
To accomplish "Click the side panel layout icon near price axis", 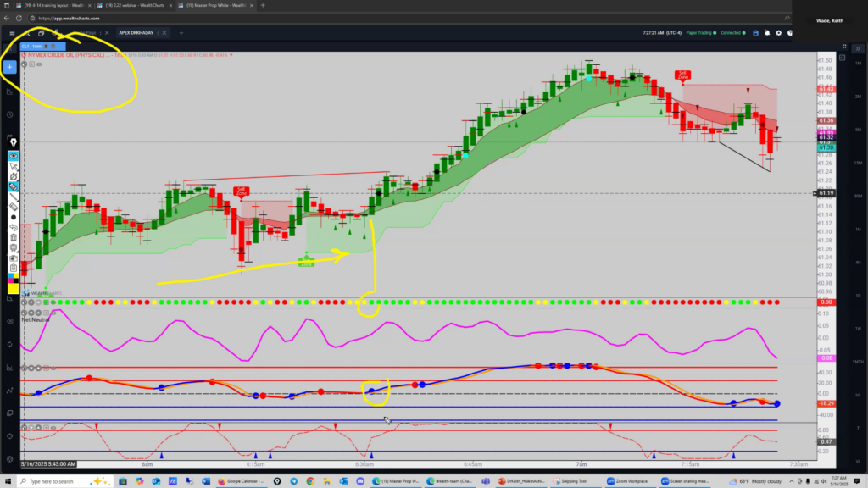I will coord(842,58).
